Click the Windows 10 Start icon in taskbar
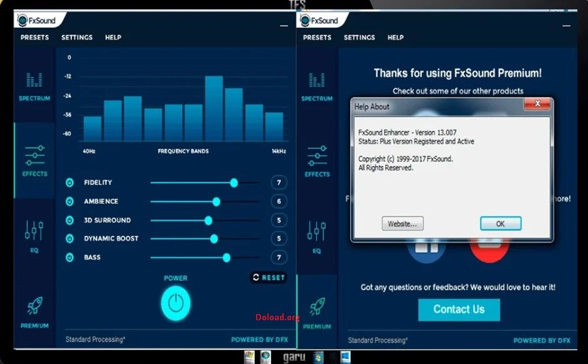 345,357
